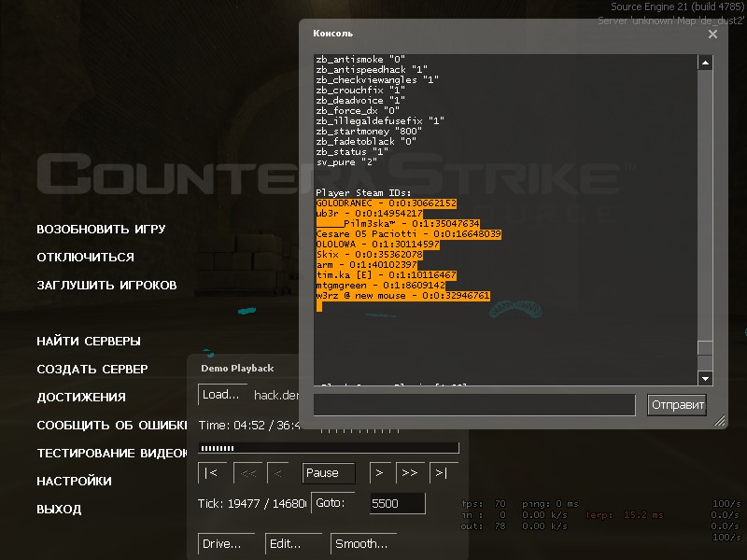
Task: Click the fast rewind button
Action: pyautogui.click(x=248, y=473)
